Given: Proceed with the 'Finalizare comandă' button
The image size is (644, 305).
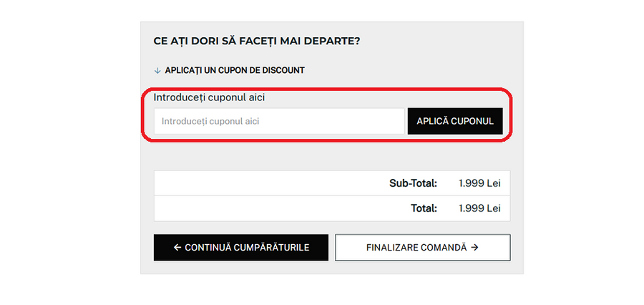Looking at the screenshot, I should (422, 248).
